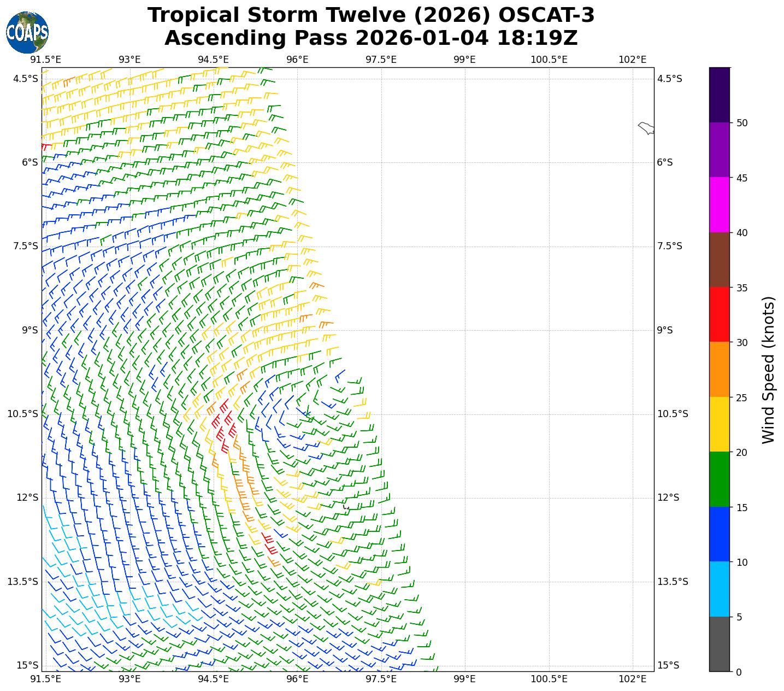Click the COAPS globe logo

(27, 33)
